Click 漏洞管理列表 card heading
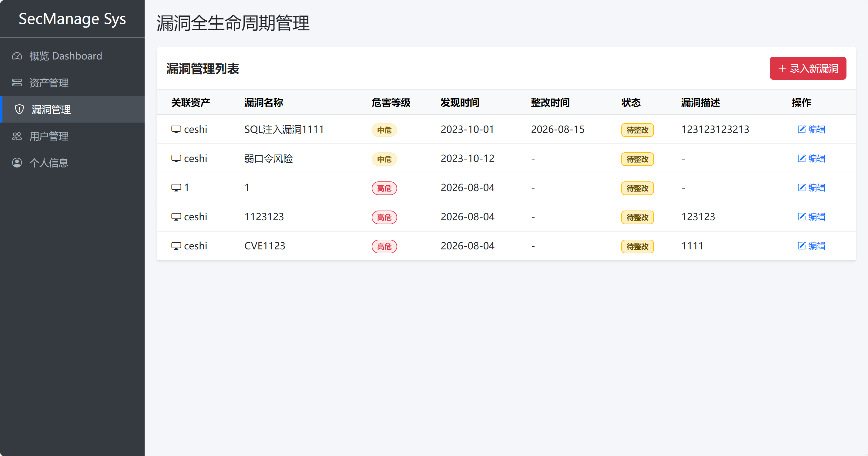Viewport: 868px width, 456px height. pyautogui.click(x=203, y=69)
